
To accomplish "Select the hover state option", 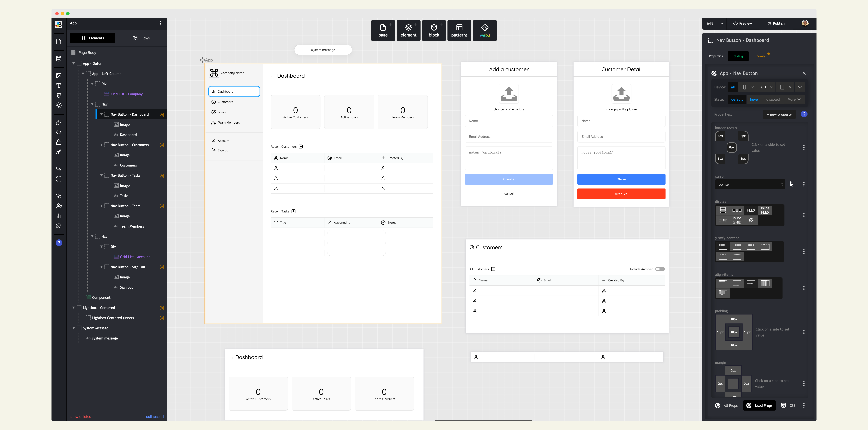I will [754, 99].
